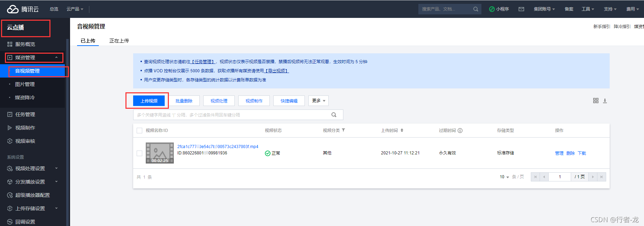Select 音视频管理 in sidebar

coord(33,71)
